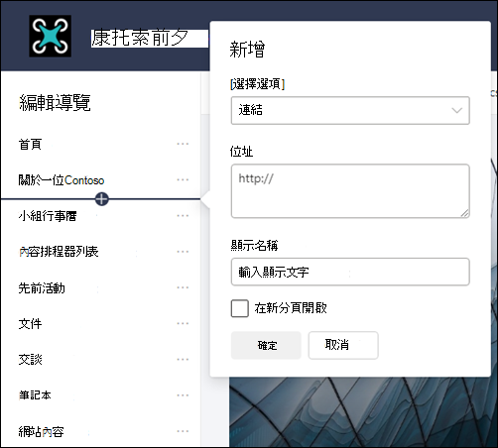Click the 編輯導覽 heading text
This screenshot has height=448, width=498.
(55, 102)
